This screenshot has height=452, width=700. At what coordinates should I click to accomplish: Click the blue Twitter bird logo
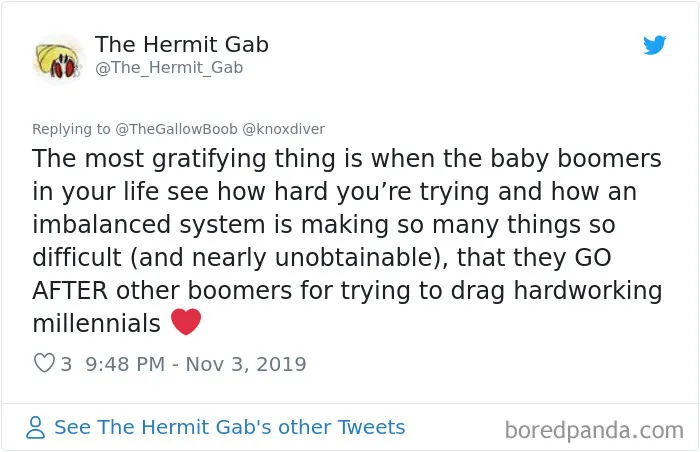tap(654, 45)
